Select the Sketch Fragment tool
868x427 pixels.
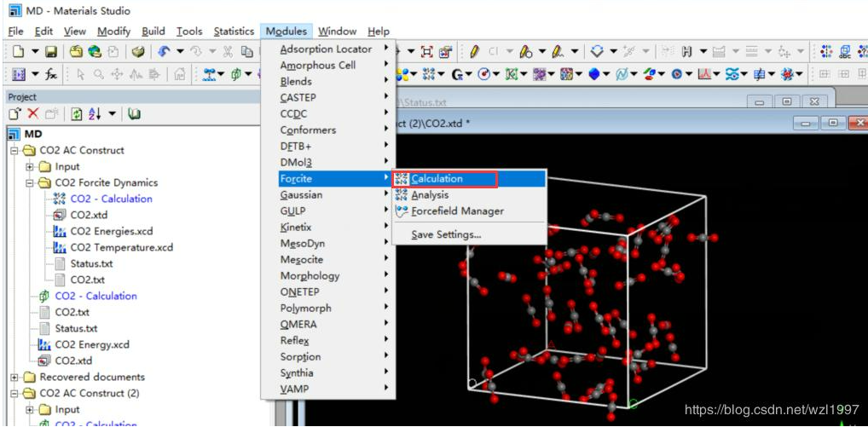pyautogui.click(x=558, y=52)
